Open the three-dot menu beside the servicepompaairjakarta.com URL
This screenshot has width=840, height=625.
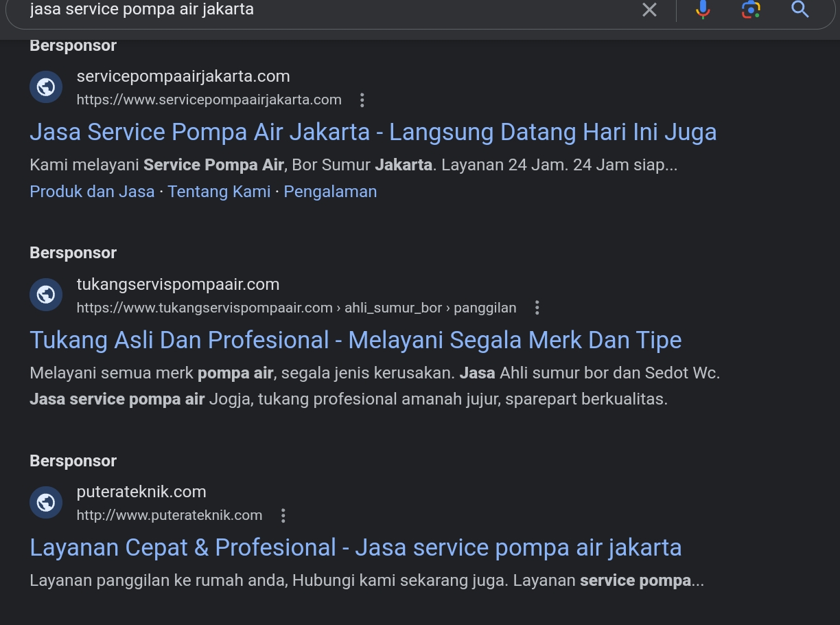(362, 100)
